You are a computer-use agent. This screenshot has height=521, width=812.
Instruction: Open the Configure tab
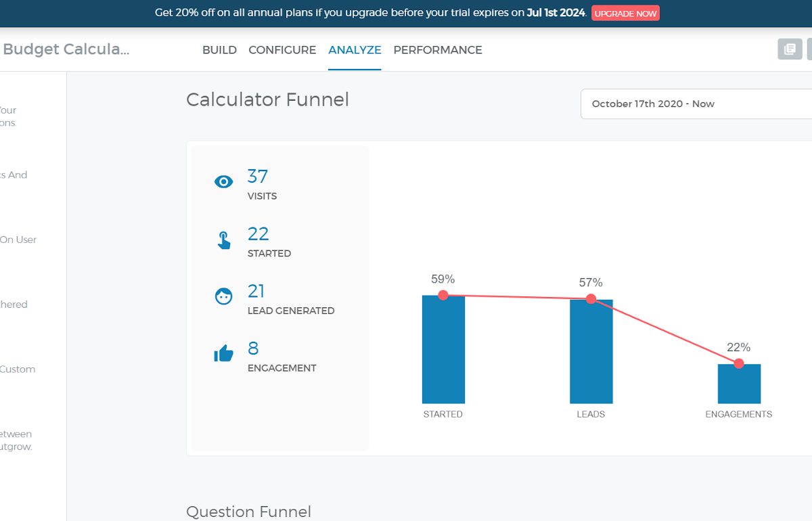pos(282,50)
